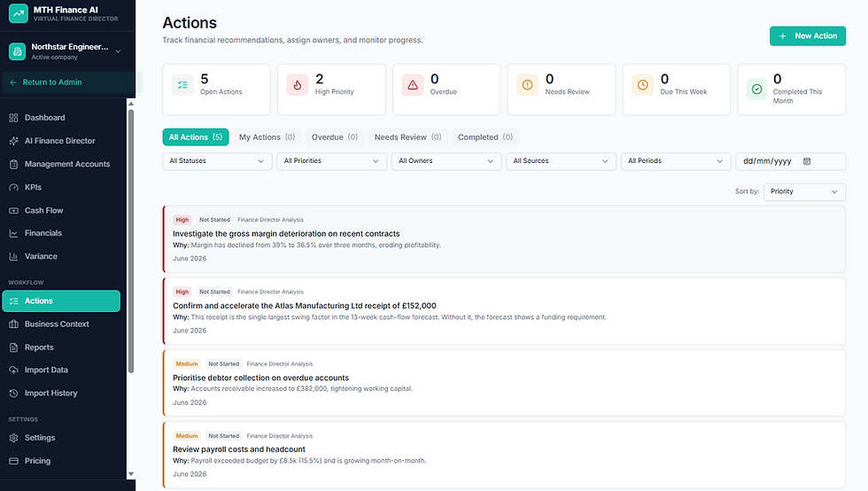The image size is (868, 491).
Task: Click the Dashboard grid icon
Action: click(x=14, y=118)
